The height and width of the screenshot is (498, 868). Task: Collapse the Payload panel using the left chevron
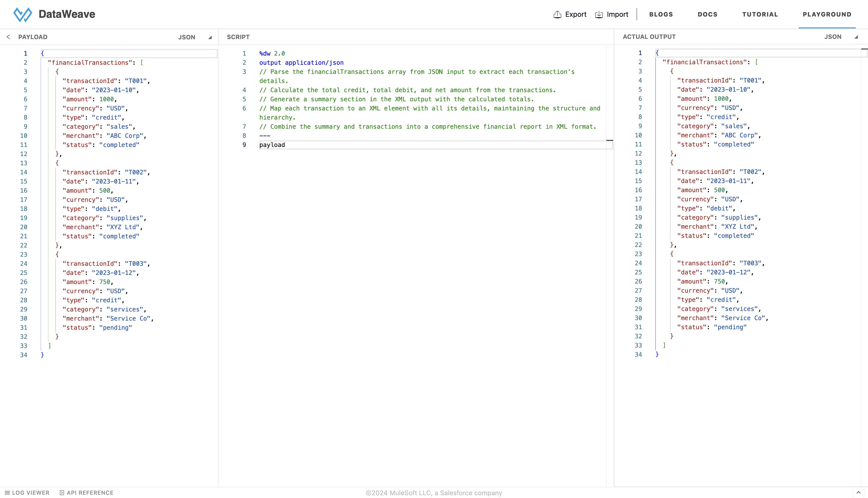tap(8, 37)
